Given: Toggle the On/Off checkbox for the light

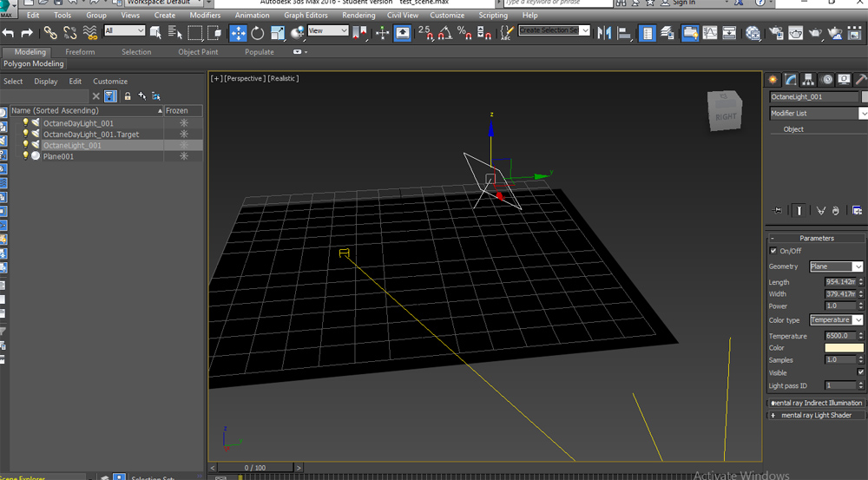Looking at the screenshot, I should (x=773, y=251).
